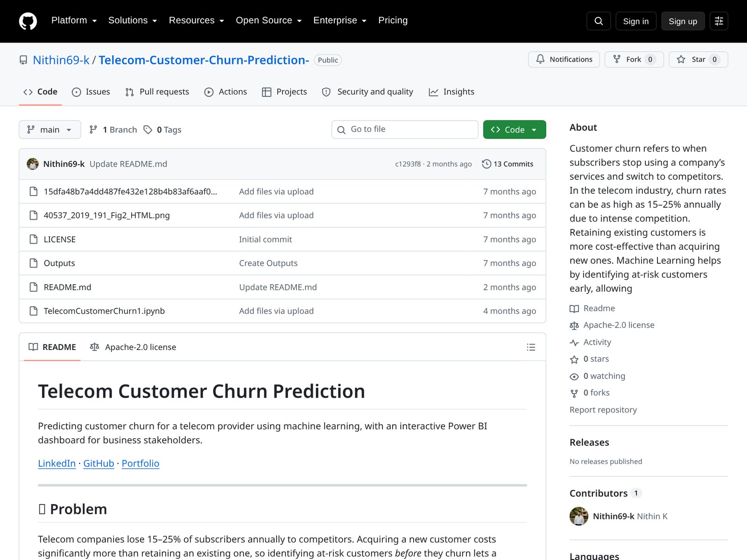Open the Nithin69-k owner link
Image resolution: width=747 pixels, height=560 pixels.
61,60
